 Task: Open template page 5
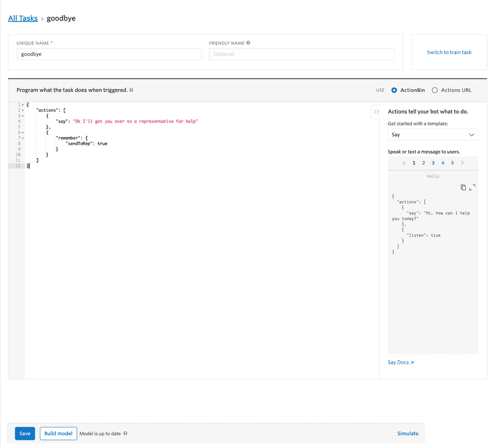click(452, 162)
